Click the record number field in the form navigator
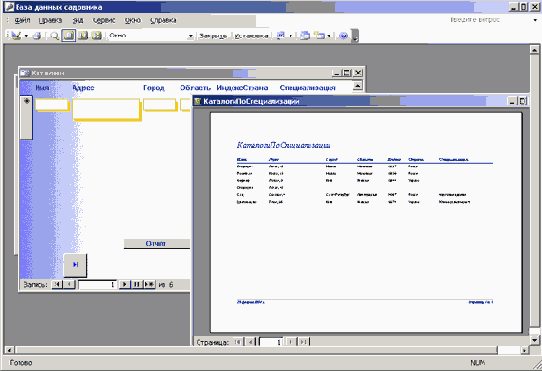The image size is (542, 371). pyautogui.click(x=97, y=285)
